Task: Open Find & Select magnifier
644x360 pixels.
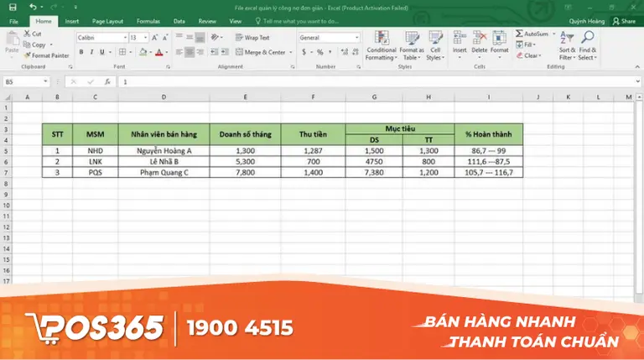Action: 587,45
